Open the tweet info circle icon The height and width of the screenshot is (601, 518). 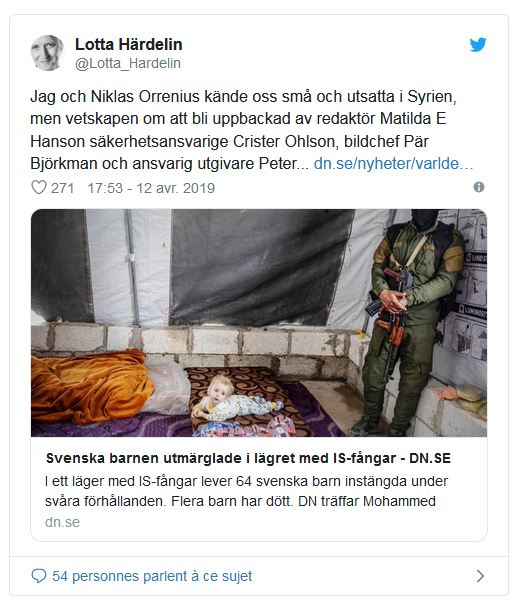click(479, 187)
